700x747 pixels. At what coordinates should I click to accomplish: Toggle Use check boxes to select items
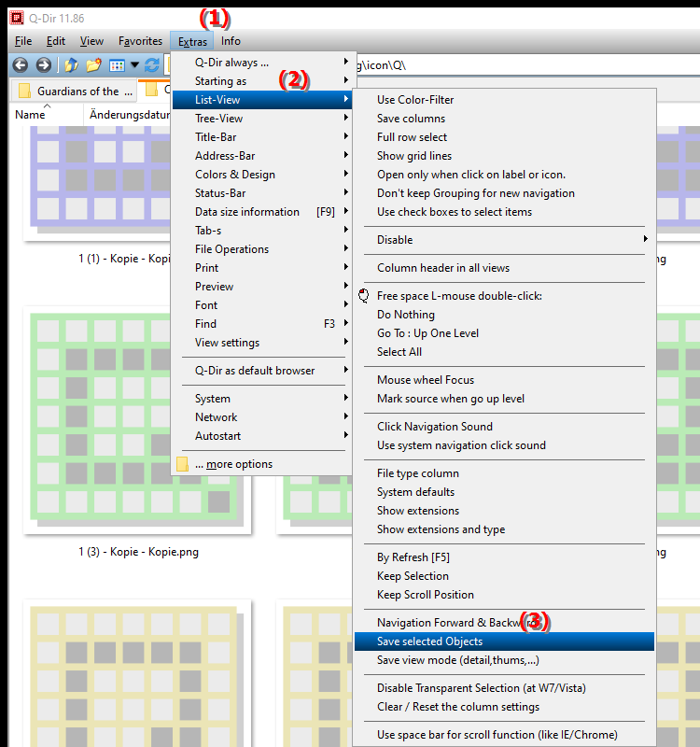coord(504,212)
